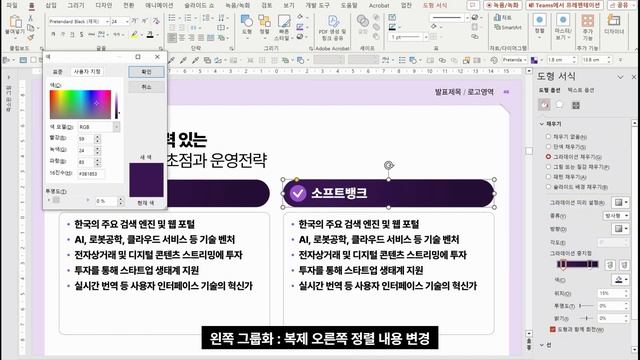The width and height of the screenshot is (640, 360).
Task: Open the Shape Format (도형 서식) ribbon tab
Action: point(435,5)
